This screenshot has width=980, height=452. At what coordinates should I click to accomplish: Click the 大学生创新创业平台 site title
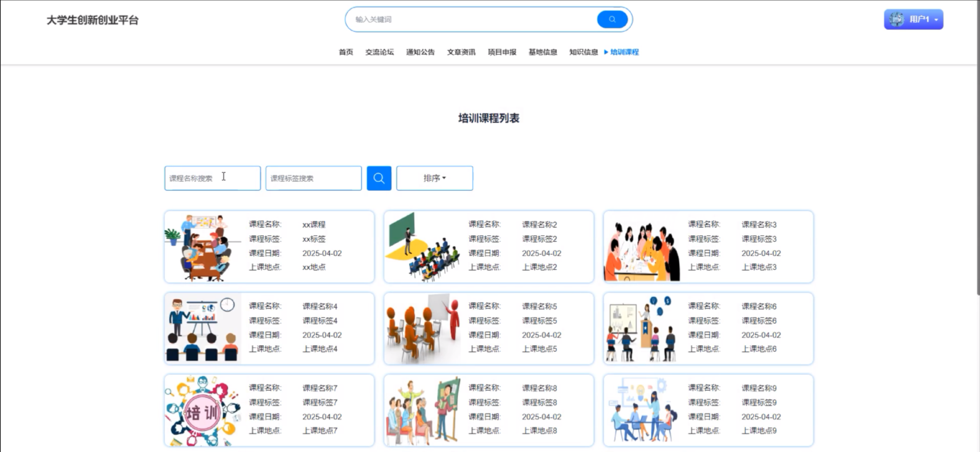(93, 20)
